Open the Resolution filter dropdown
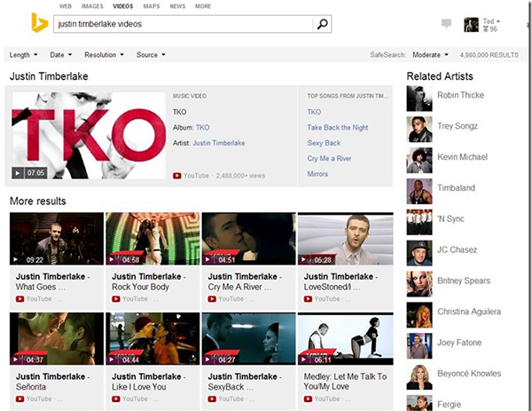Image resolution: width=532 pixels, height=411 pixels. (x=104, y=55)
